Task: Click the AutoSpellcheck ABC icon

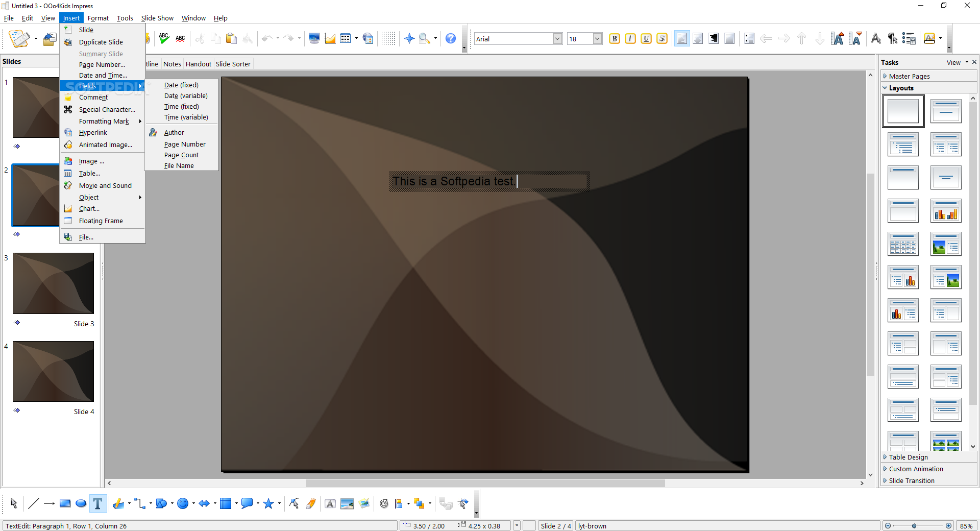Action: pos(180,38)
